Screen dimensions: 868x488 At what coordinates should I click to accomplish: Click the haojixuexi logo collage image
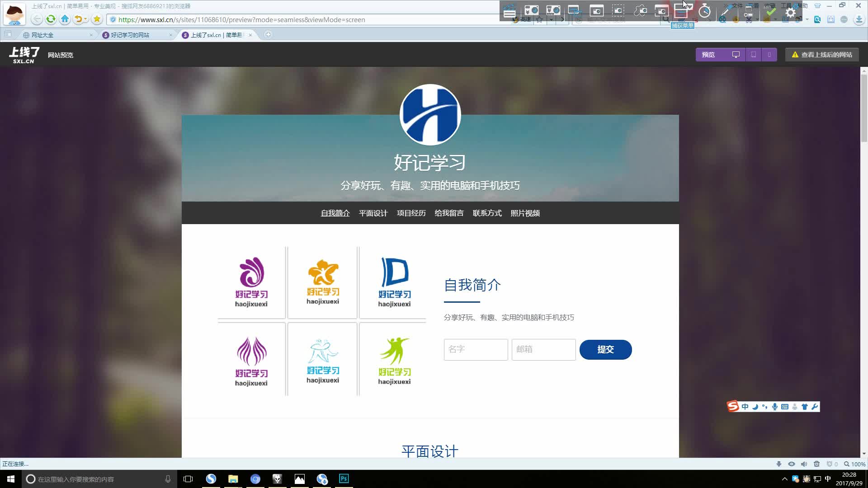[322, 321]
